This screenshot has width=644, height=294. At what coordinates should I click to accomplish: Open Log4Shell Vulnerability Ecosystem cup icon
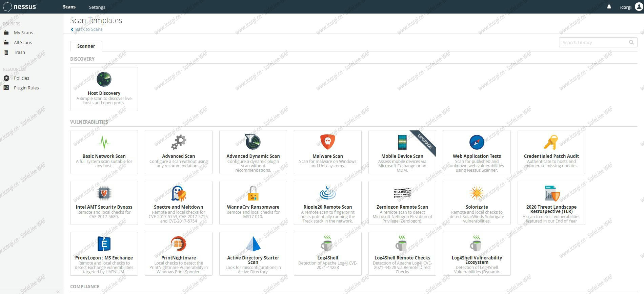coord(476,244)
